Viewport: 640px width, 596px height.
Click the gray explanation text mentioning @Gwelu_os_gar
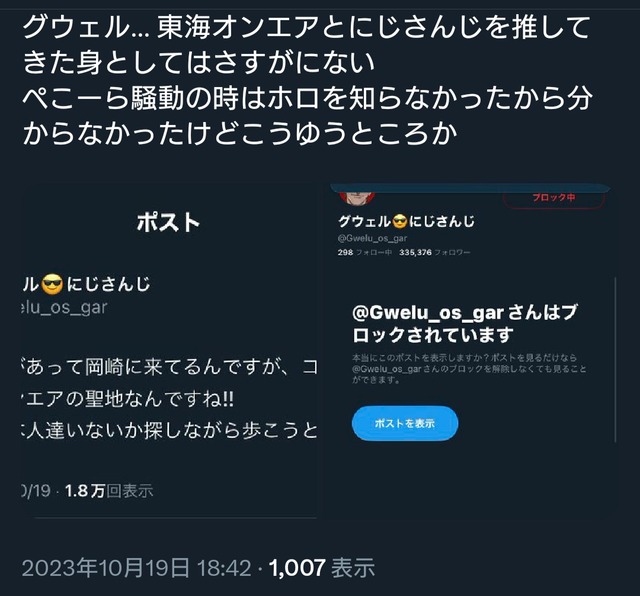pyautogui.click(x=469, y=369)
